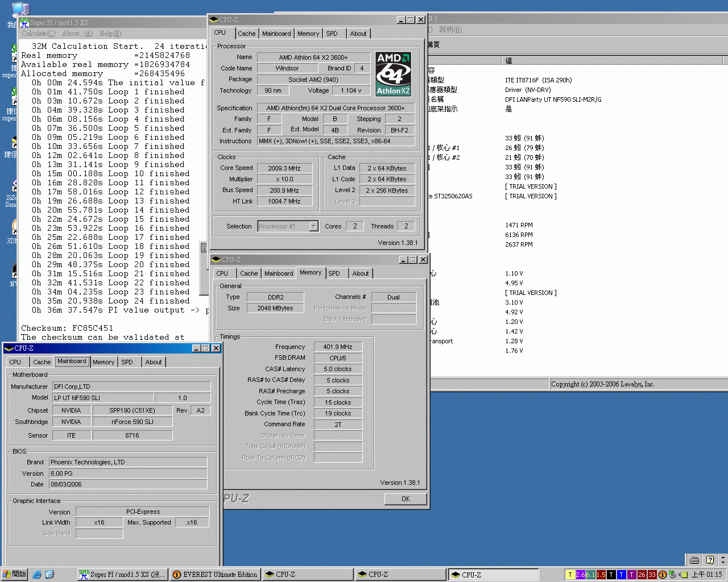The height and width of the screenshot is (582, 728).
Task: Click the black T tray icon
Action: pyautogui.click(x=611, y=575)
